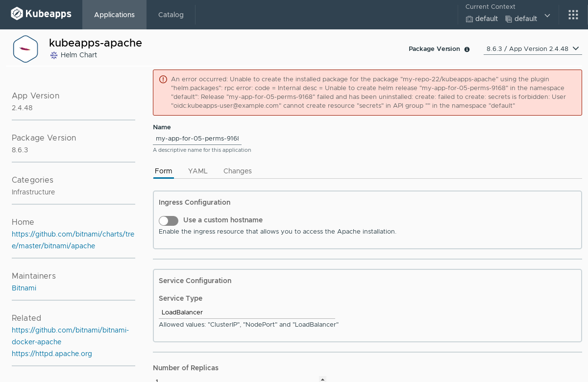588x382 pixels.
Task: Switch to the Form tab
Action: pyautogui.click(x=164, y=171)
